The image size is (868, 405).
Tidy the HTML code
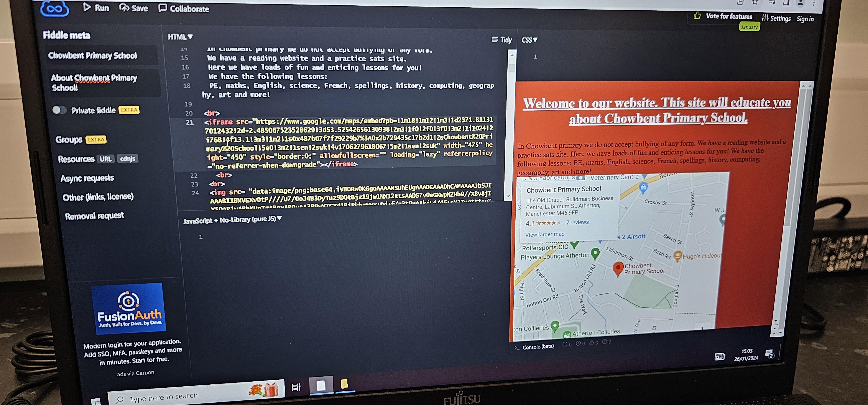pyautogui.click(x=502, y=40)
